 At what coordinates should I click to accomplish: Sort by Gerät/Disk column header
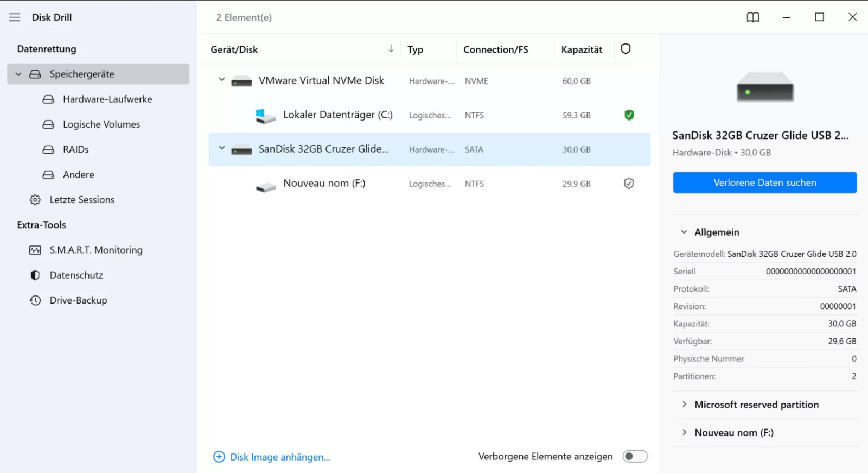pyautogui.click(x=234, y=49)
